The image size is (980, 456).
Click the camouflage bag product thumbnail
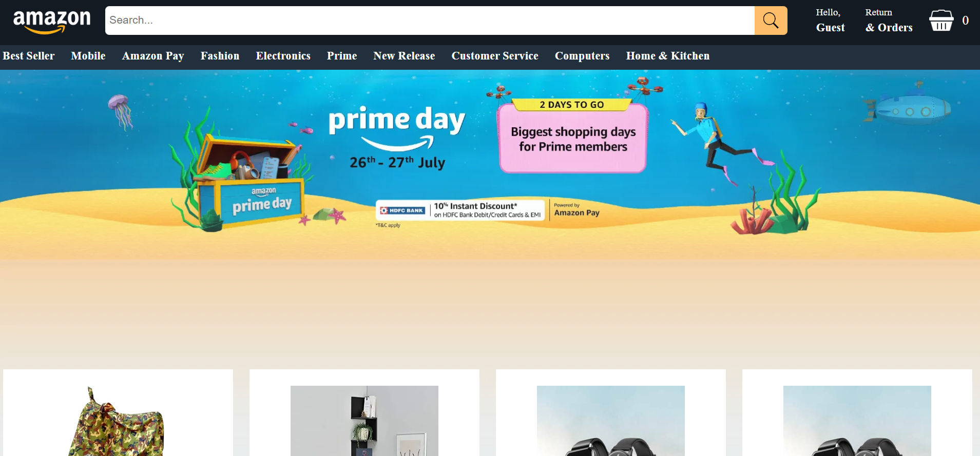(118, 422)
